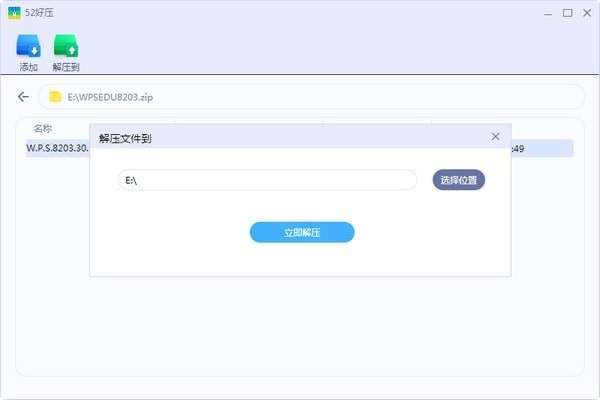Select the W.P.S.8203.30 file row
This screenshot has height=400, width=600.
(x=300, y=149)
